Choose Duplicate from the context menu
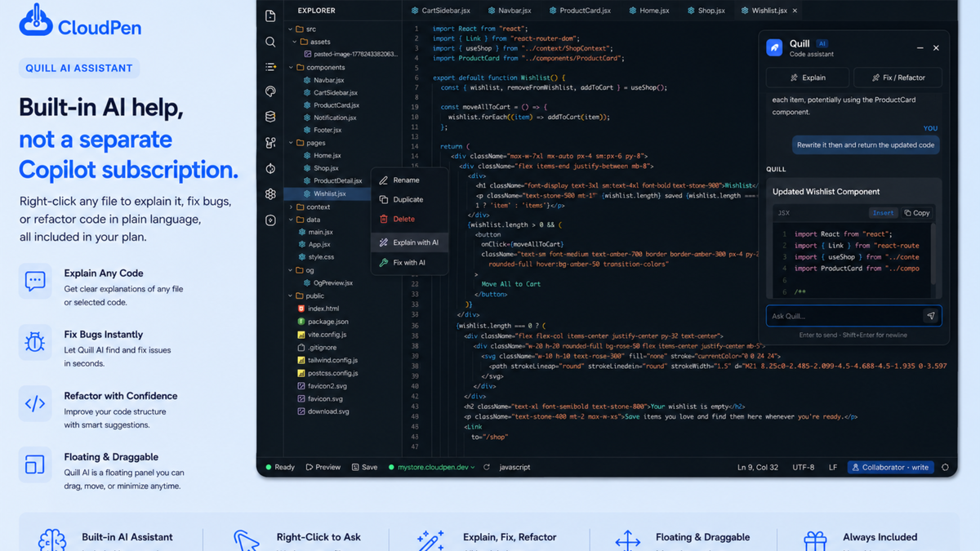The height and width of the screenshot is (551, 980). tap(409, 199)
